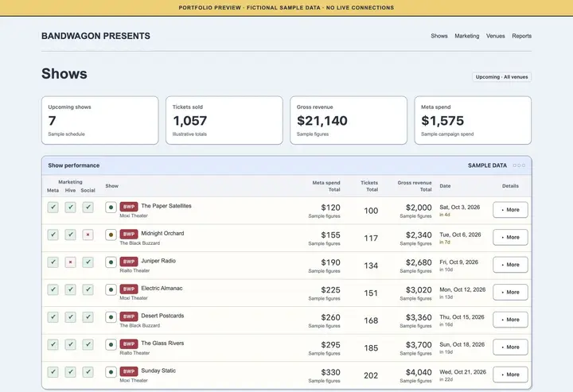Click the 185 tickets value

click(371, 347)
